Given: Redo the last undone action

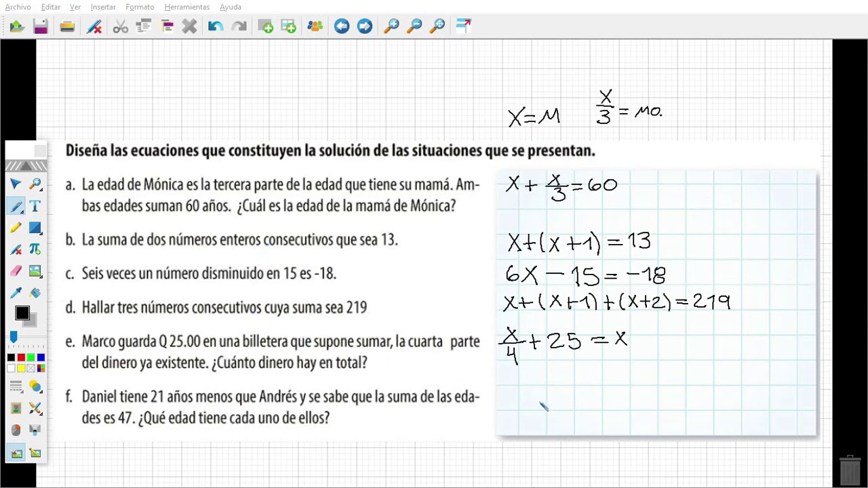Looking at the screenshot, I should point(239,26).
